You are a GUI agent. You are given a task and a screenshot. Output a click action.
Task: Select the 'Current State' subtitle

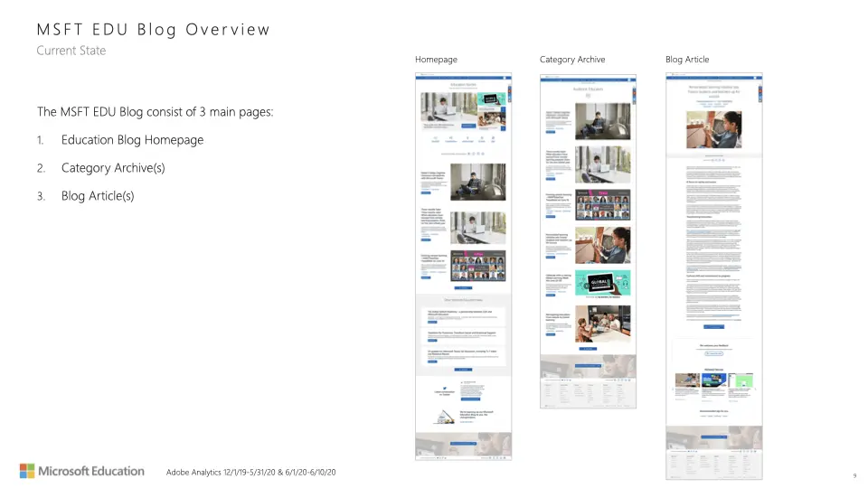click(71, 51)
